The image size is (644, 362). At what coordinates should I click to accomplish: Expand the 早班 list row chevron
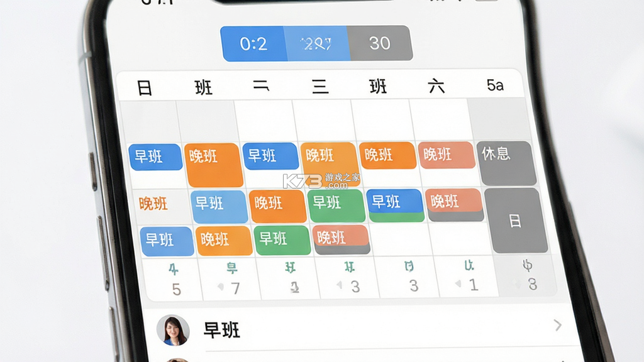pyautogui.click(x=557, y=325)
